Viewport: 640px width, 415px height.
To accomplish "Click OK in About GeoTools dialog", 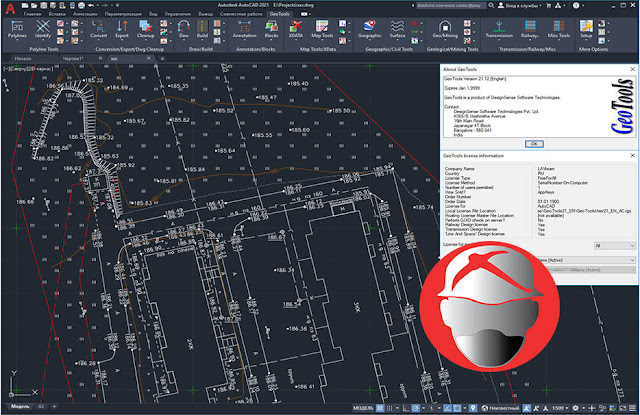I will 534,144.
